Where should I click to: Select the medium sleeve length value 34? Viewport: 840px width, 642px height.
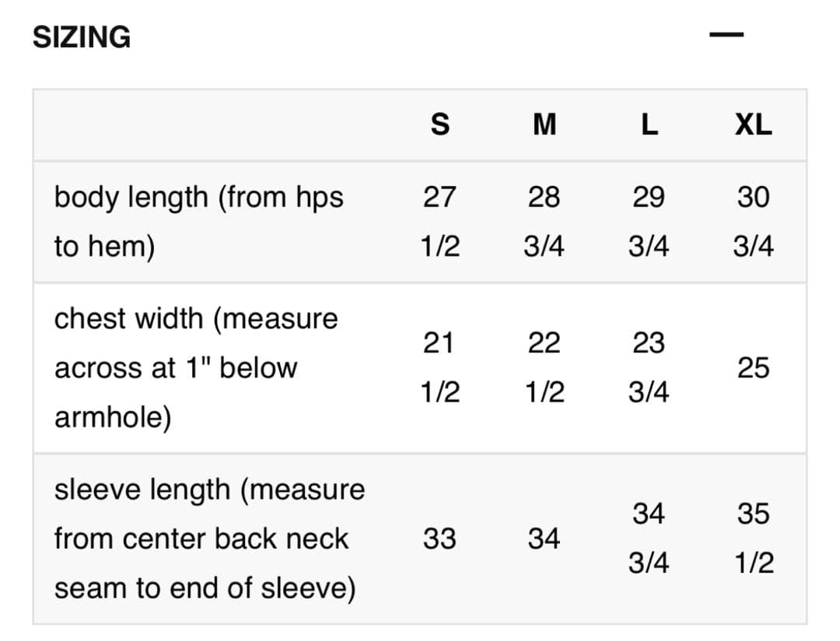coord(544,539)
